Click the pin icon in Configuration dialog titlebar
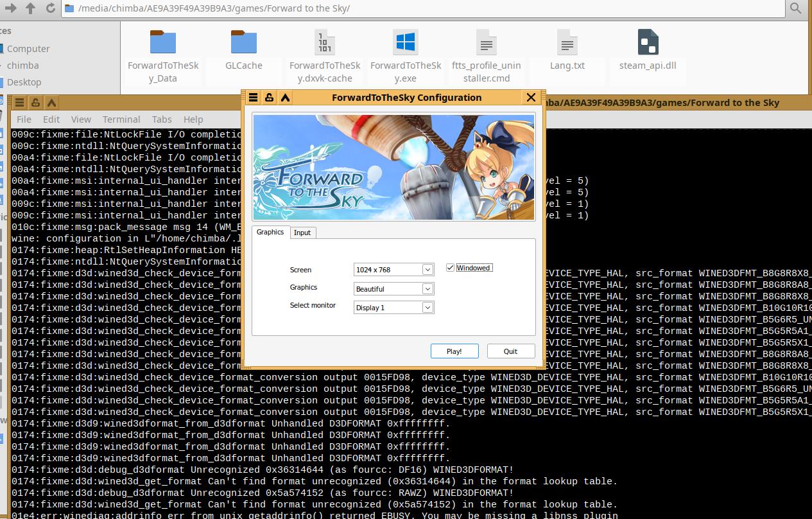The image size is (812, 519). (269, 98)
